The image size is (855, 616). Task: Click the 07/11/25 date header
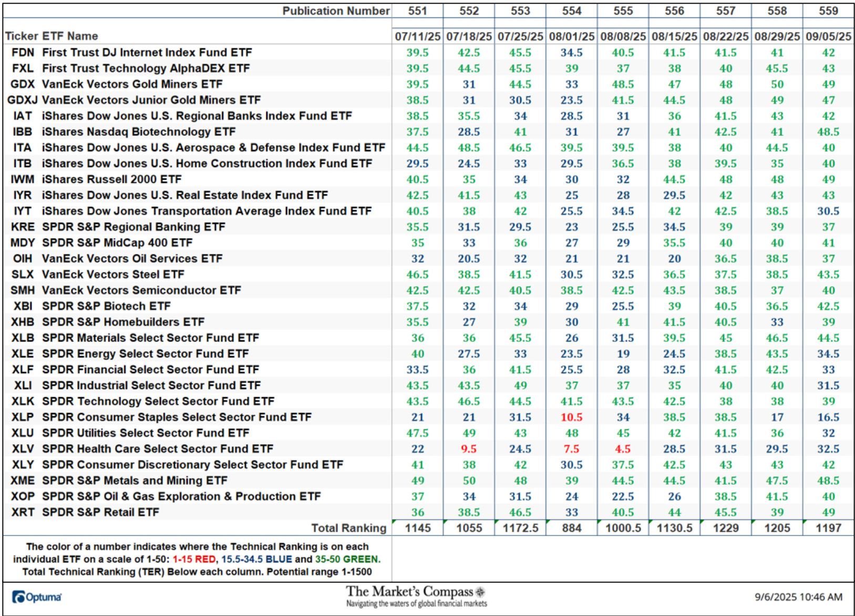point(418,36)
